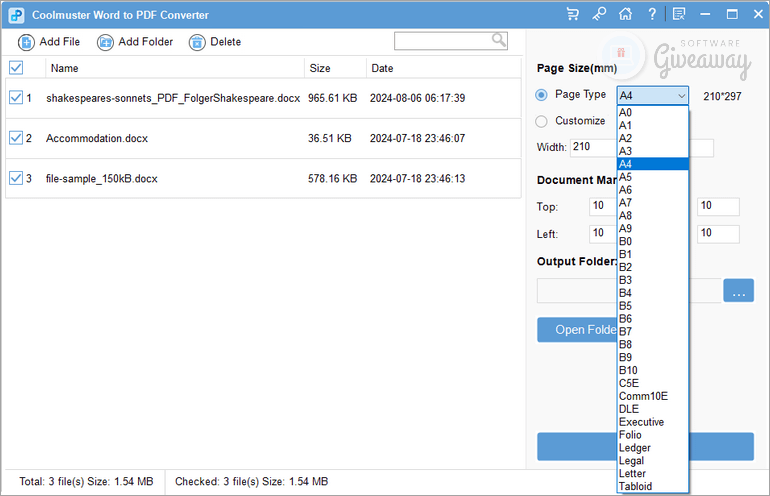Click the Open Folder button
This screenshot has height=496, width=770.
click(578, 330)
